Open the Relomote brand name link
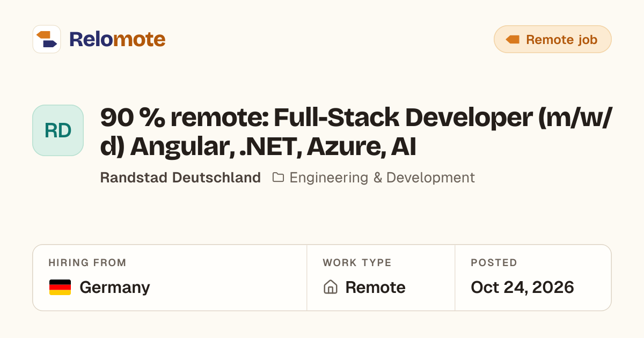The height and width of the screenshot is (338, 644). pyautogui.click(x=117, y=39)
